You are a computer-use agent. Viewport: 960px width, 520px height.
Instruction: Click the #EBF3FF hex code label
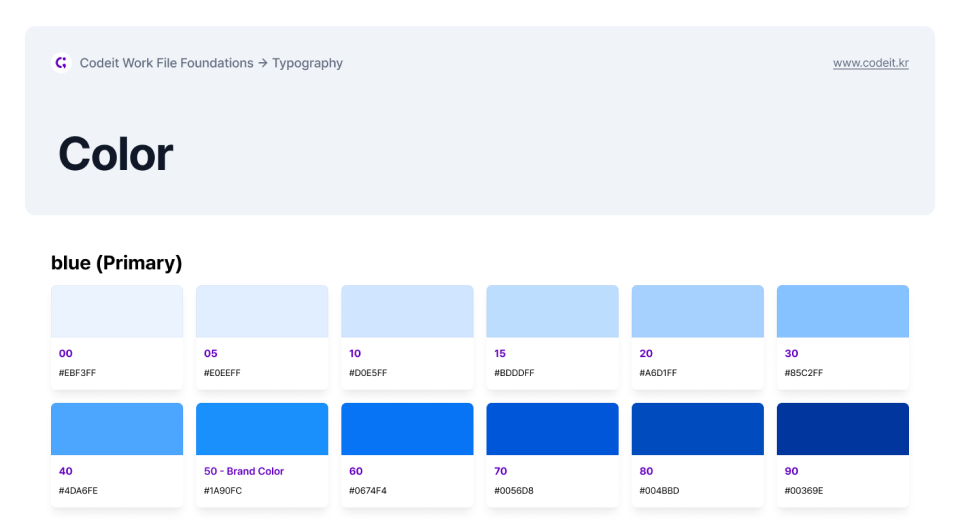coord(77,373)
